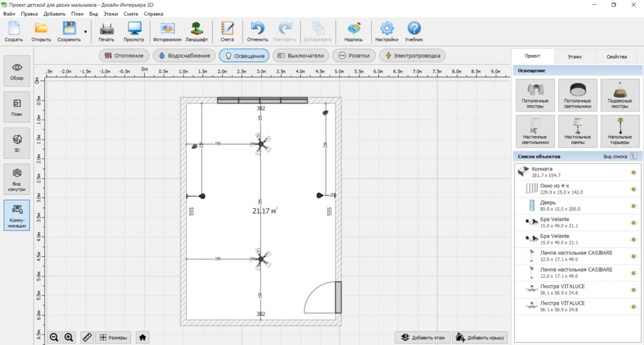Click the Отменить undo arrow
Image resolution: width=644 pixels, height=345 pixels.
click(x=258, y=31)
